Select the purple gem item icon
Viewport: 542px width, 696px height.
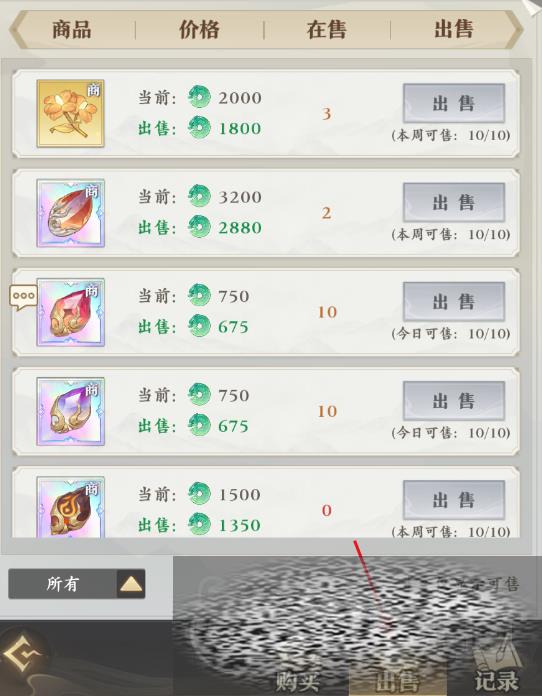[x=70, y=411]
